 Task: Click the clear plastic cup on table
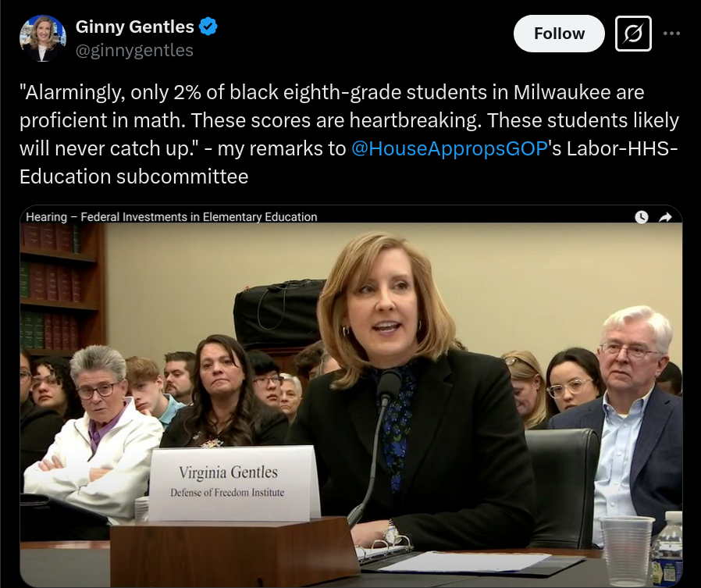tap(627, 551)
